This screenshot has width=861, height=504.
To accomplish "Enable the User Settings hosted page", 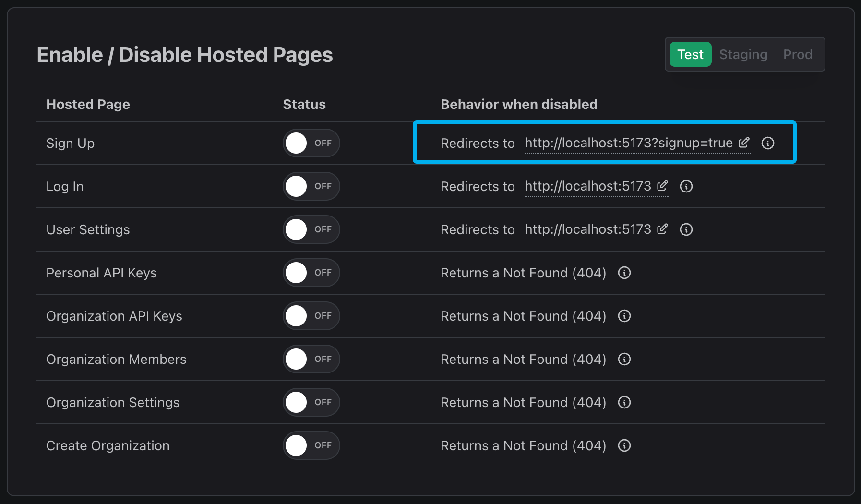I will click(x=311, y=229).
